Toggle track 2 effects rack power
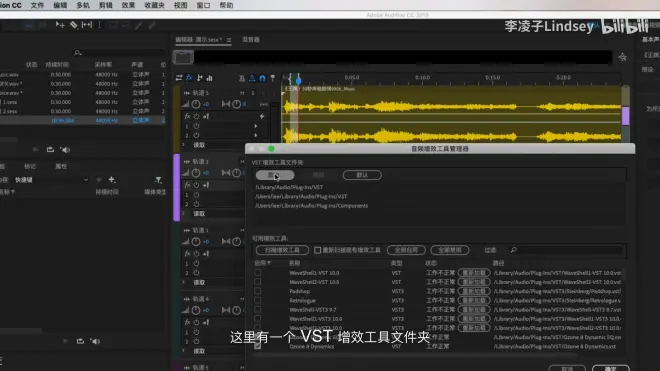This screenshot has height=371, width=660. coord(197,185)
